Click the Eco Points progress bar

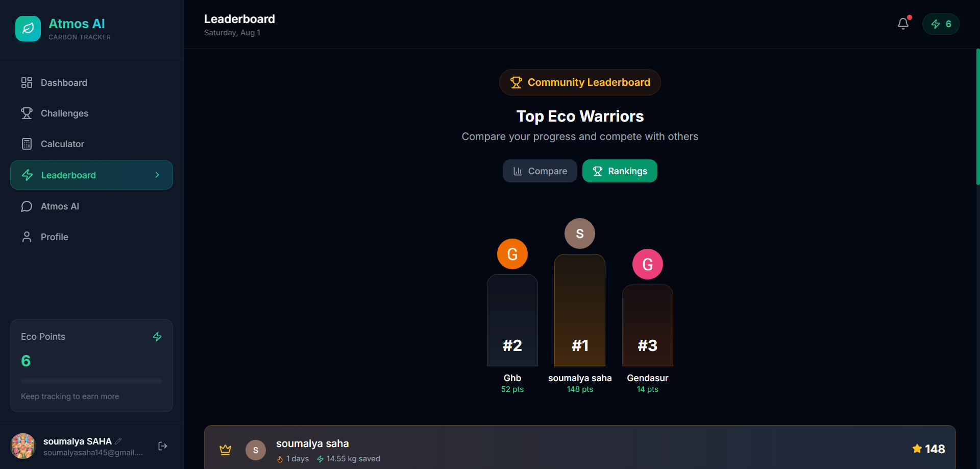[x=91, y=381]
